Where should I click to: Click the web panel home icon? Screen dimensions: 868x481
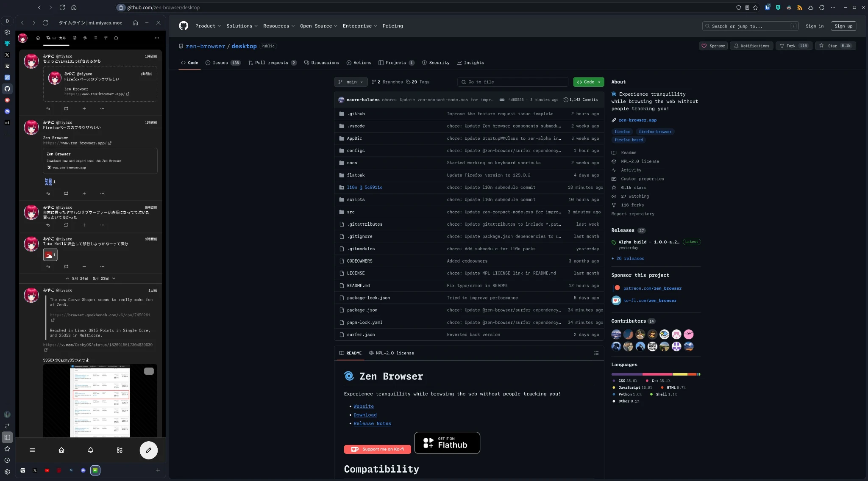pos(135,23)
